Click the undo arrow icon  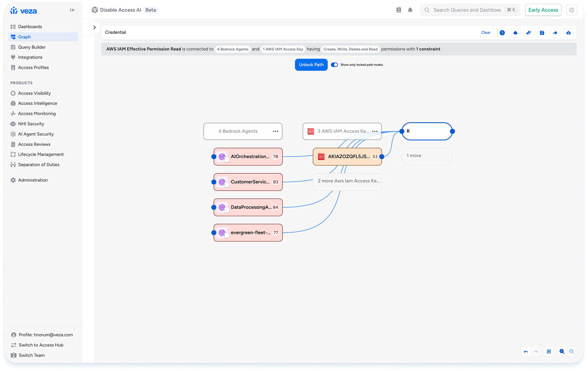click(x=526, y=351)
